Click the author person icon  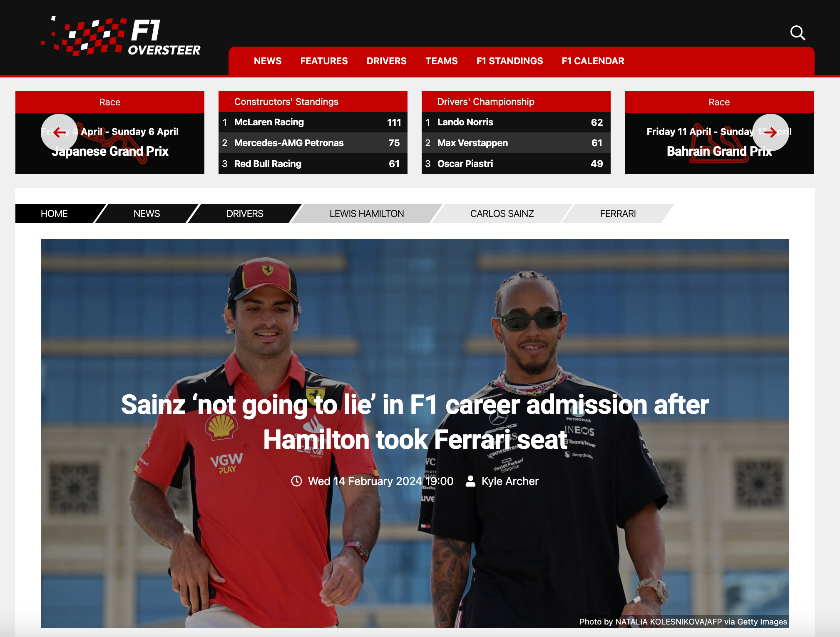(x=470, y=481)
